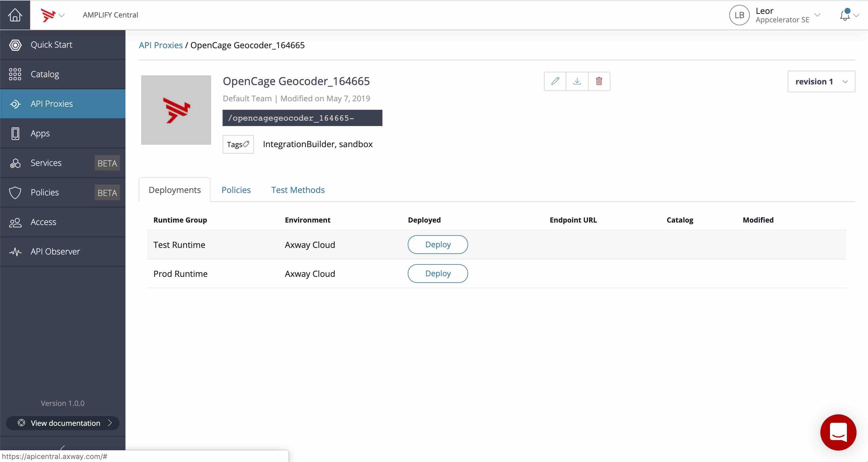Click the Quick Start target icon

15,45
